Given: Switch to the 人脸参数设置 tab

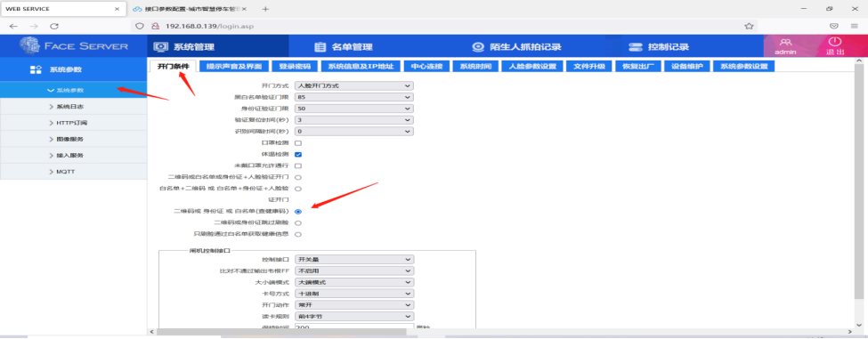Looking at the screenshot, I should click(532, 67).
